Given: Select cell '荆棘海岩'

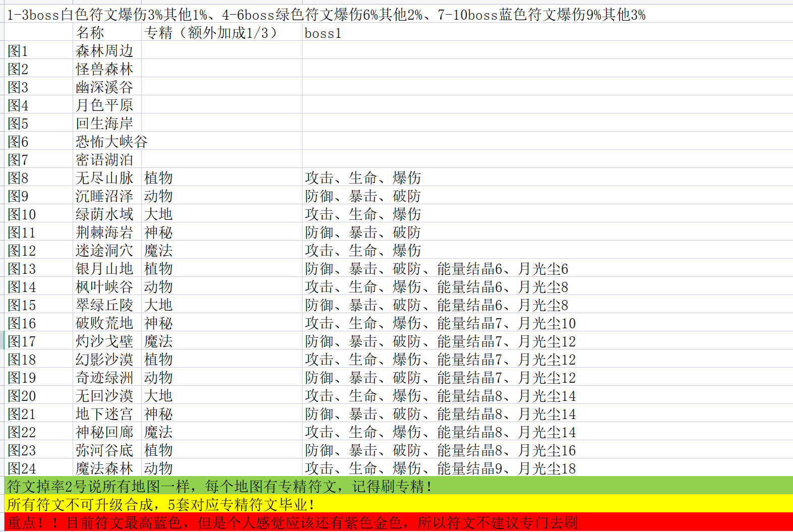Looking at the screenshot, I should (107, 231).
